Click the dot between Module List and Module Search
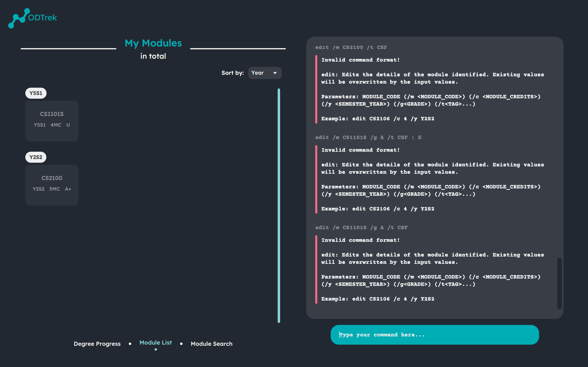 (181, 344)
